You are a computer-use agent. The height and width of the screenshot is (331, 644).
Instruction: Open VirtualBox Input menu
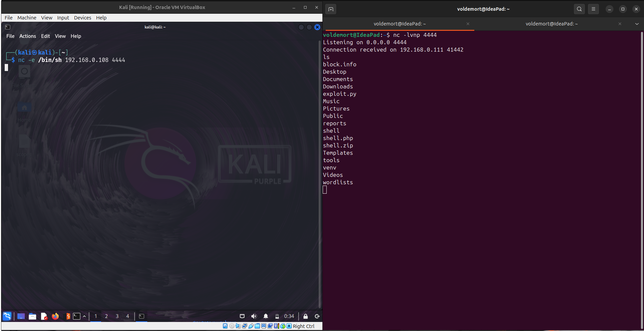click(63, 18)
